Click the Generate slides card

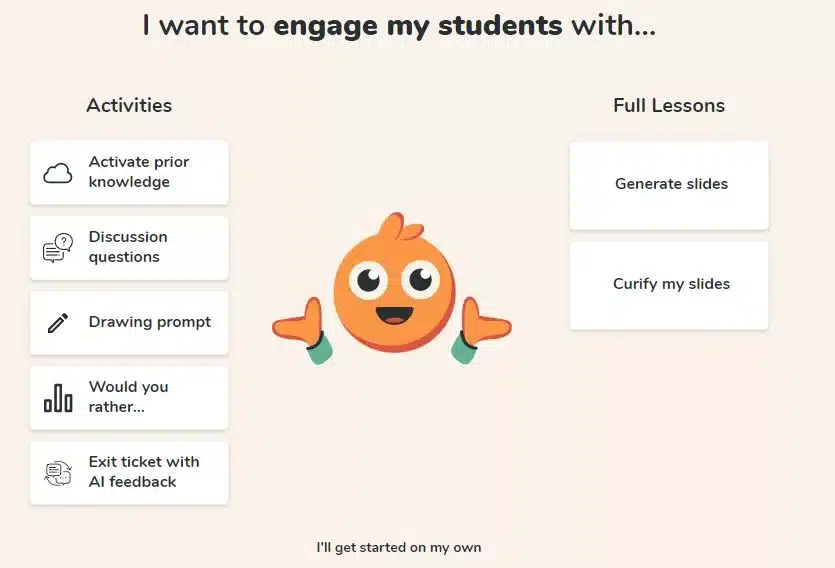669,185
